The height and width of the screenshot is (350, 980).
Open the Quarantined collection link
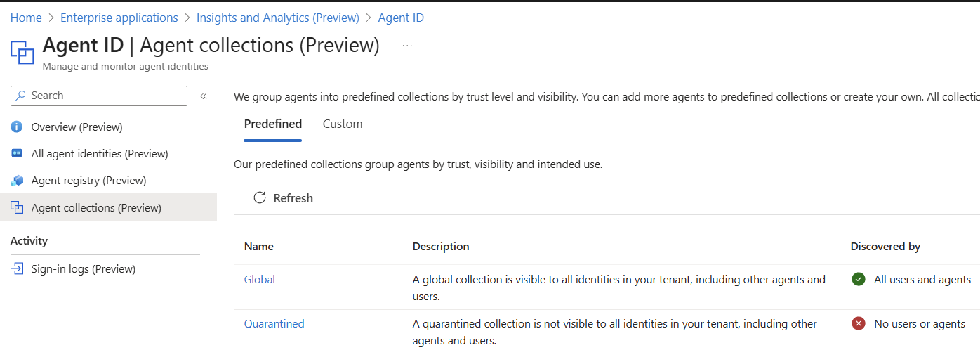click(x=274, y=324)
